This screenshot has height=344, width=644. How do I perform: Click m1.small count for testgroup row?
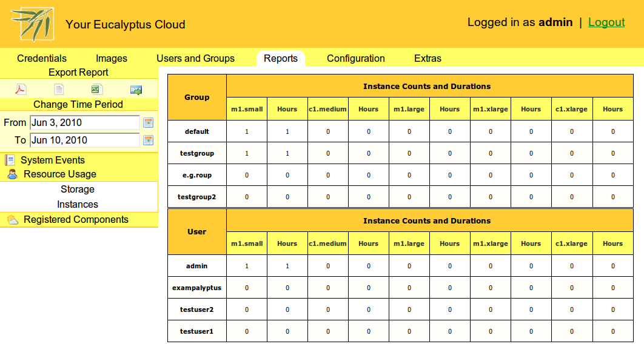(247, 153)
